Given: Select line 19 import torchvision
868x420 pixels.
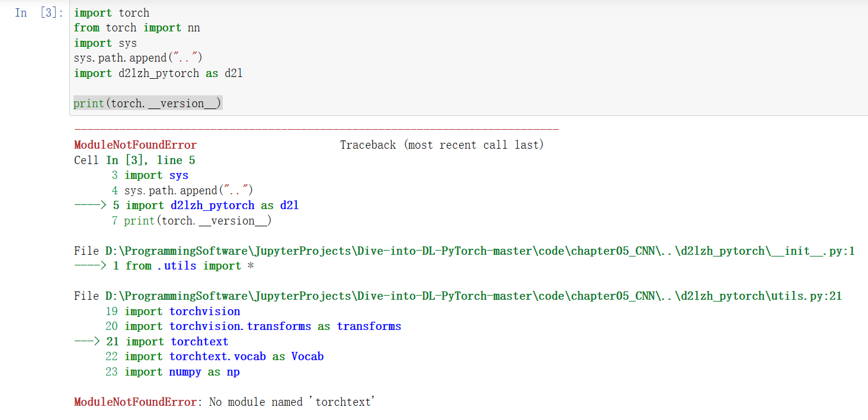Looking at the screenshot, I should (x=182, y=311).
